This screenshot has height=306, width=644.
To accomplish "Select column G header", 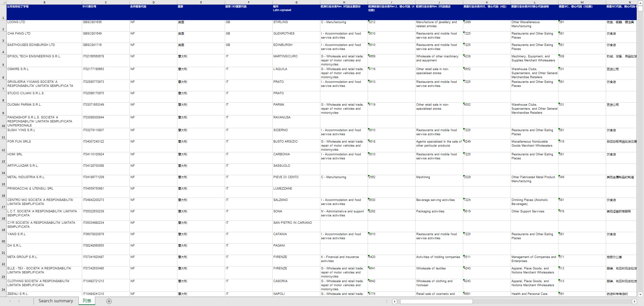I will tap(296, 2).
